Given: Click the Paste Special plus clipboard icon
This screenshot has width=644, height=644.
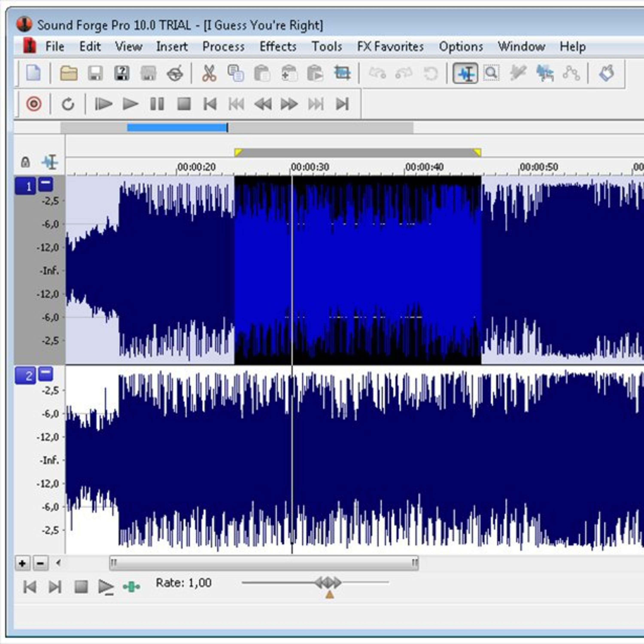Looking at the screenshot, I should click(289, 73).
